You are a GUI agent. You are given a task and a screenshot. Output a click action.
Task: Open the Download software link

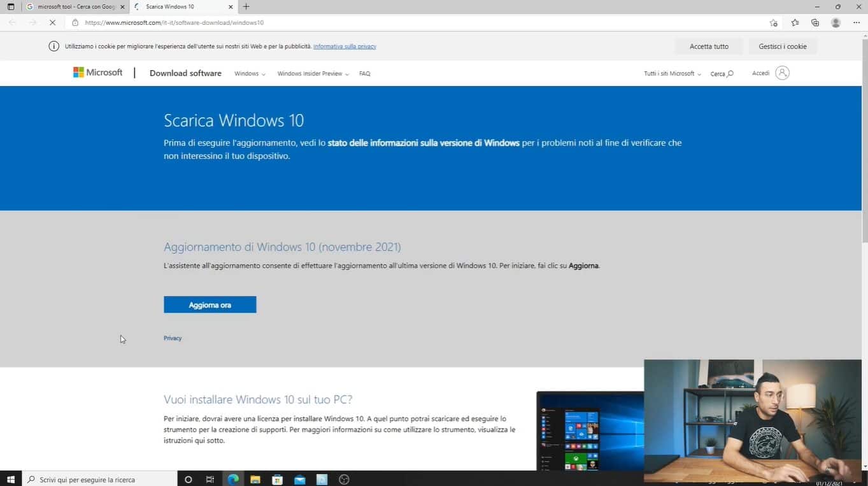(185, 73)
